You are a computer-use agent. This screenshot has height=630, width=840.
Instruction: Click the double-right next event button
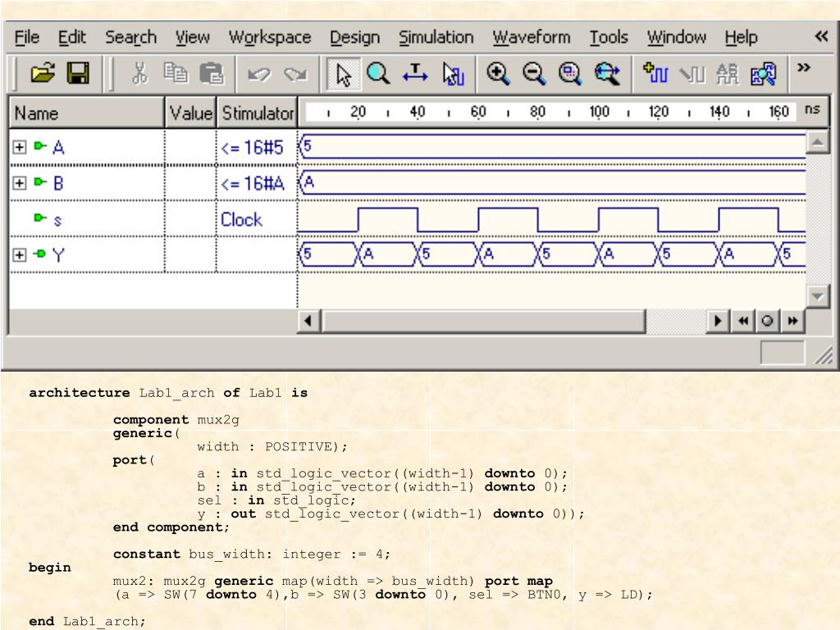click(792, 321)
